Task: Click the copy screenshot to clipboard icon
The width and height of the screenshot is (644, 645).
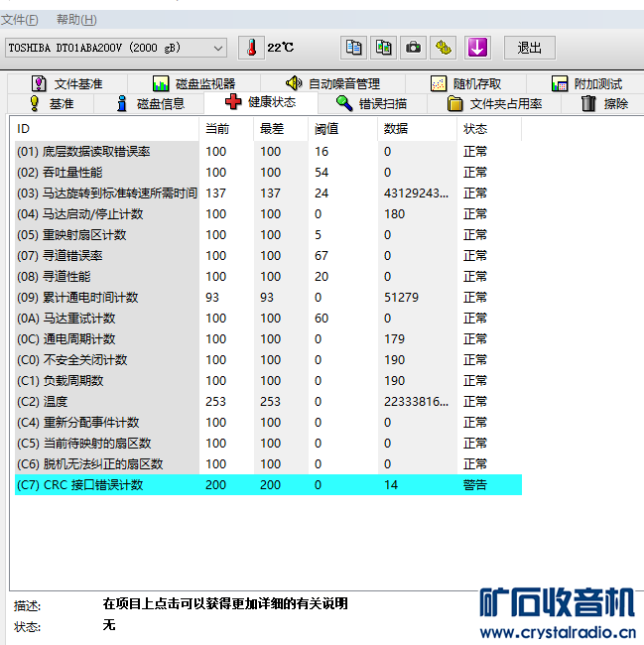Action: tap(383, 48)
